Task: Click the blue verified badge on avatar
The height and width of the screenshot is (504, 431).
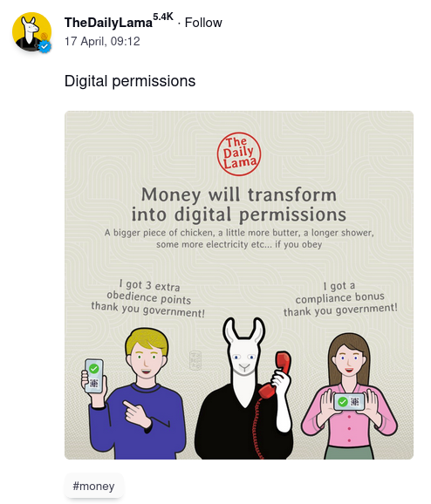Action: 44,47
